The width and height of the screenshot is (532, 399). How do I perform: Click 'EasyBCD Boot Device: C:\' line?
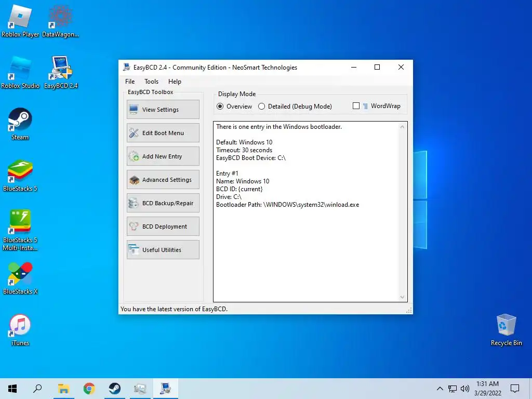(x=251, y=158)
